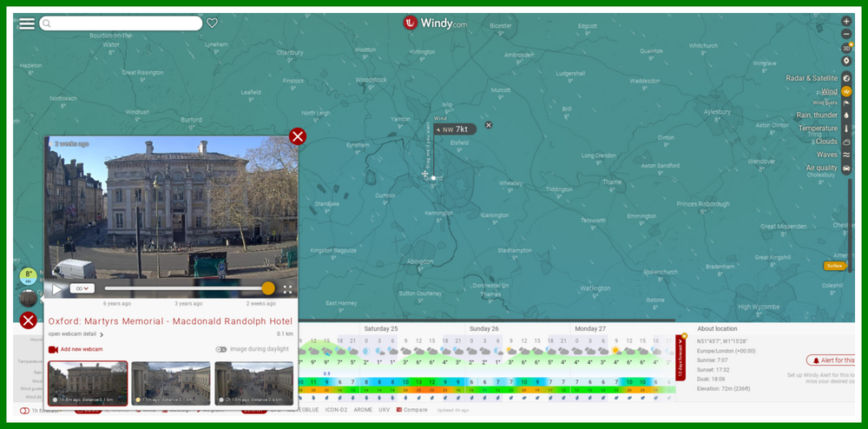The height and width of the screenshot is (429, 868).
Task: Click the NW 7kt wind picker label
Action: click(455, 129)
